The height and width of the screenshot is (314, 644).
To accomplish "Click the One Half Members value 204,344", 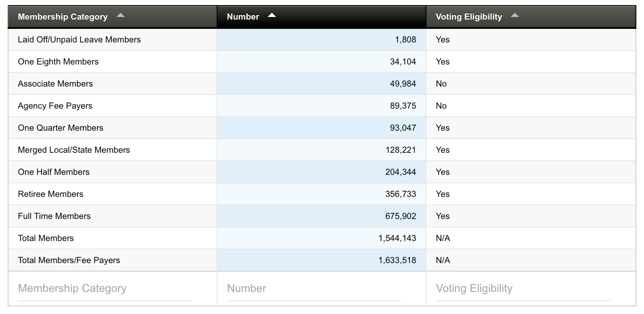I will pyautogui.click(x=401, y=172).
